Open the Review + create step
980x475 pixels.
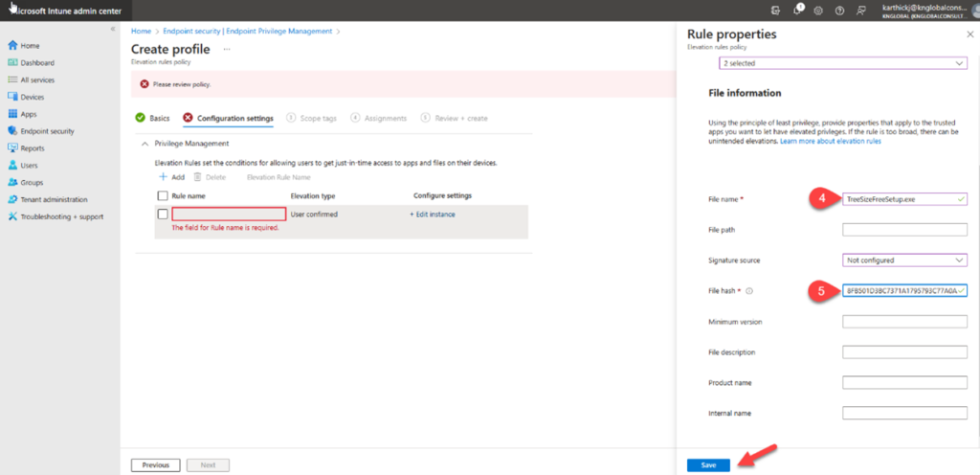pos(455,118)
